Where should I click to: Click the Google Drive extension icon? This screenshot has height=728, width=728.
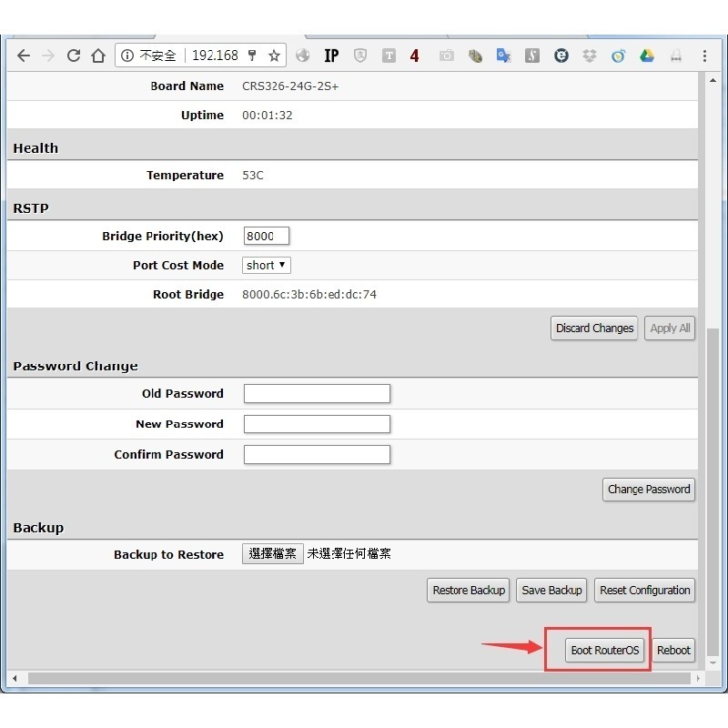[x=647, y=56]
